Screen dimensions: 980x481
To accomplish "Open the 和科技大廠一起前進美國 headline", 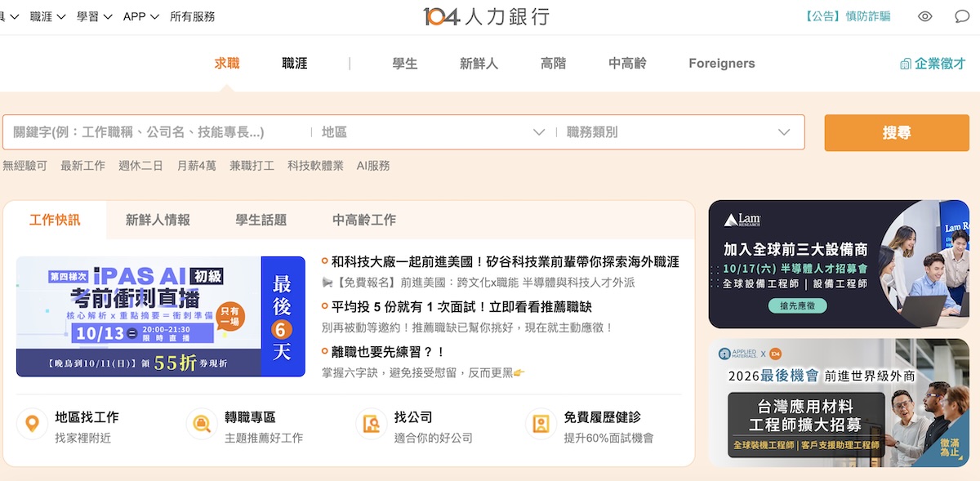I will click(x=506, y=262).
